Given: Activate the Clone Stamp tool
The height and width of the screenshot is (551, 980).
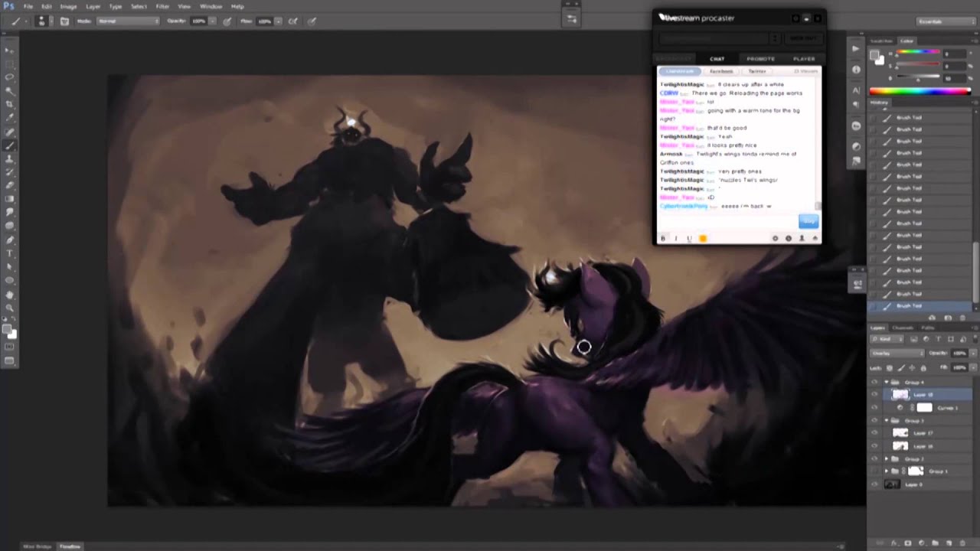Looking at the screenshot, I should pyautogui.click(x=9, y=158).
